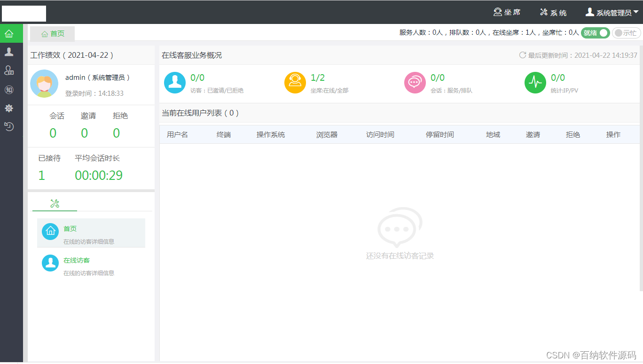
Task: Click the 系统 wrench icon in top bar
Action: [544, 12]
